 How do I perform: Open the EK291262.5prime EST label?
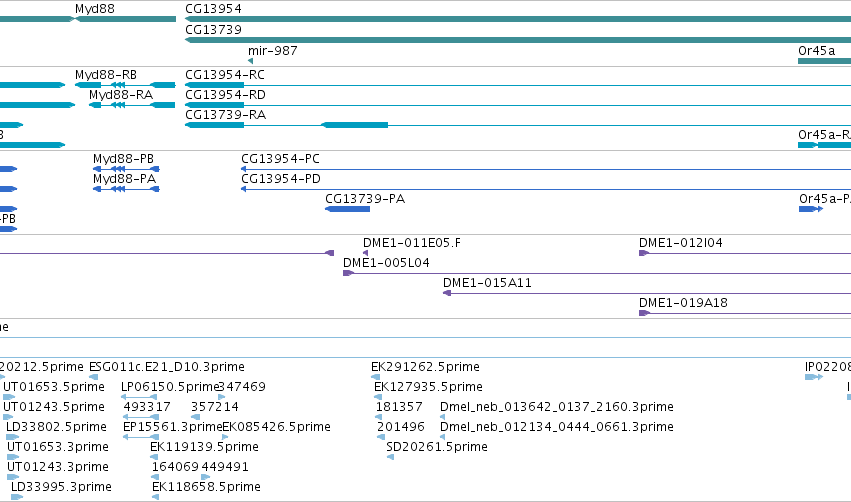[426, 367]
